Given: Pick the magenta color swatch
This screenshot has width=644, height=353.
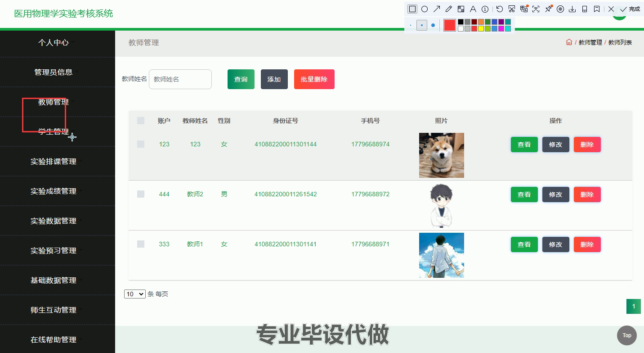Looking at the screenshot, I should (x=501, y=28).
